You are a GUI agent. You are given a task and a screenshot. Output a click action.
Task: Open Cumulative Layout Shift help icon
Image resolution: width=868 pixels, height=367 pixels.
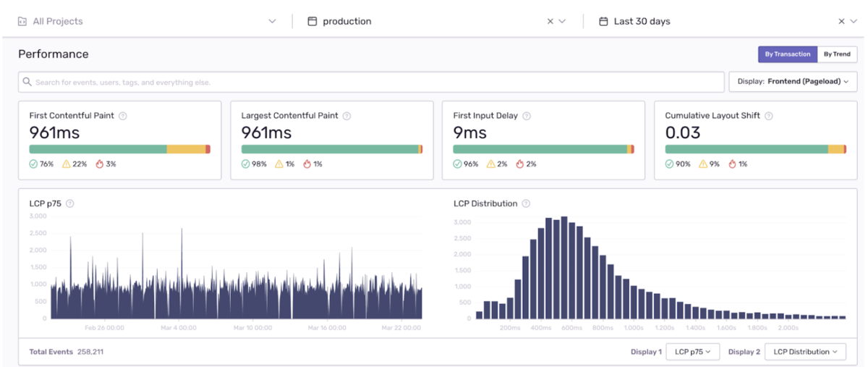coord(769,116)
